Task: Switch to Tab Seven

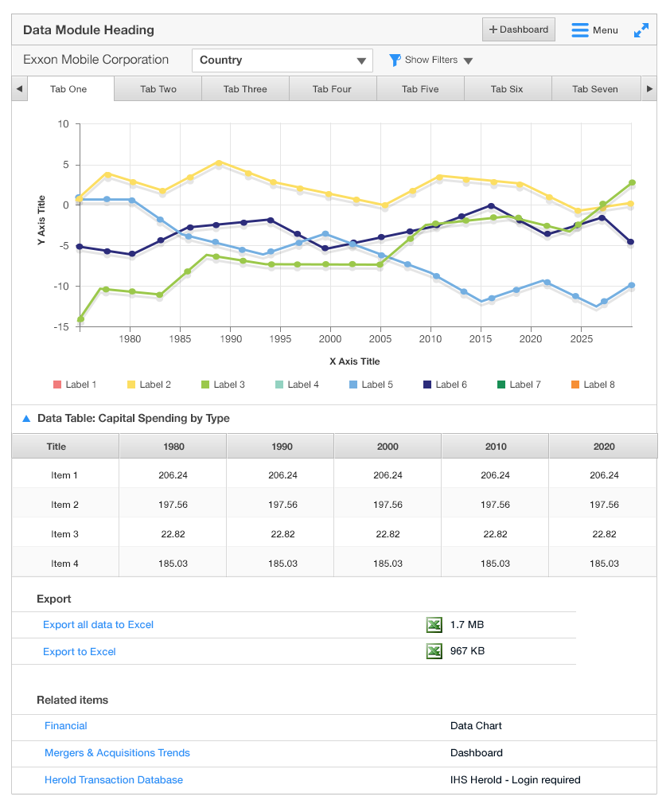Action: point(595,89)
